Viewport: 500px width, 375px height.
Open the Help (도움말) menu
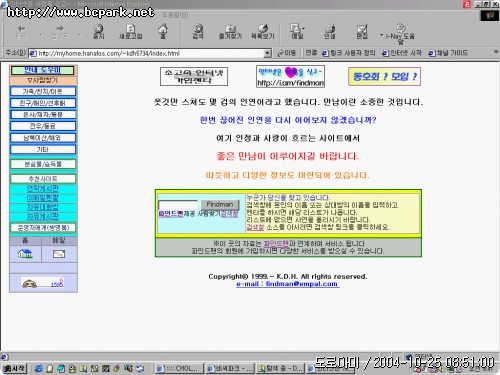tap(175, 15)
